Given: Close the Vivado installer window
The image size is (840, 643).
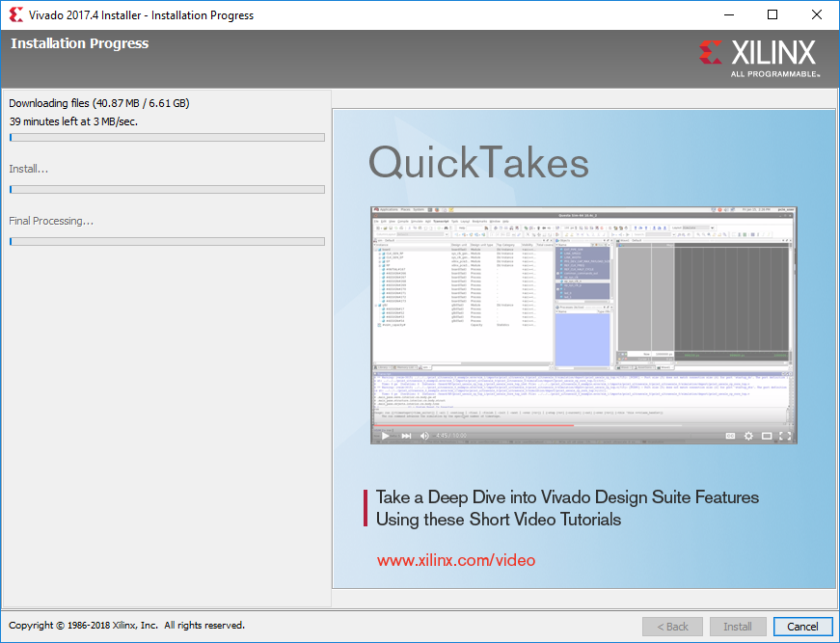Looking at the screenshot, I should [817, 15].
